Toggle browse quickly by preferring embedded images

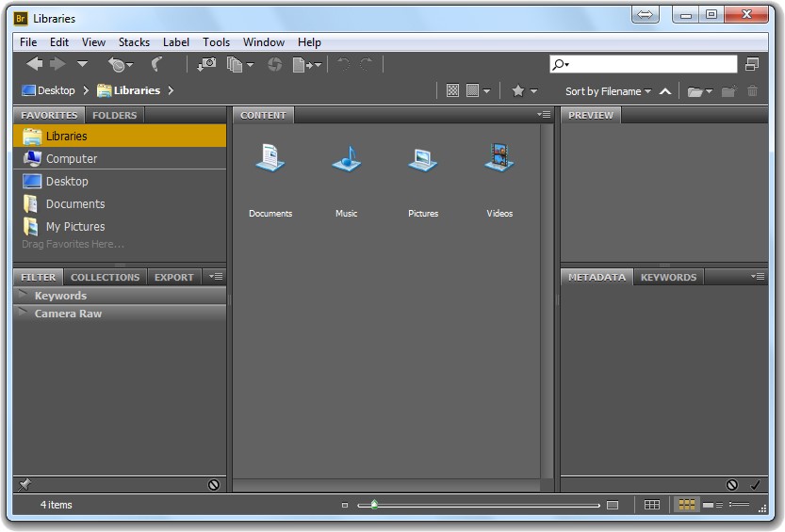tap(452, 90)
